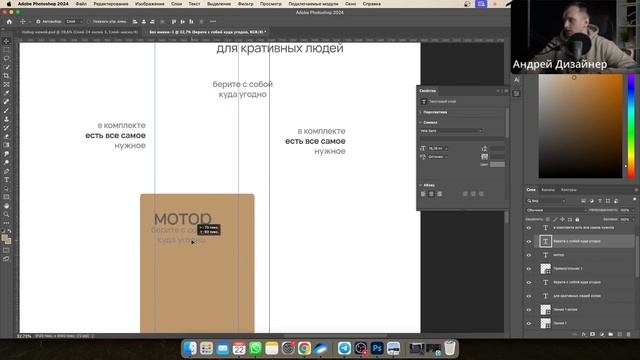Left-align text in paragraph section
Screen dimensions: 640x360
pos(423,194)
